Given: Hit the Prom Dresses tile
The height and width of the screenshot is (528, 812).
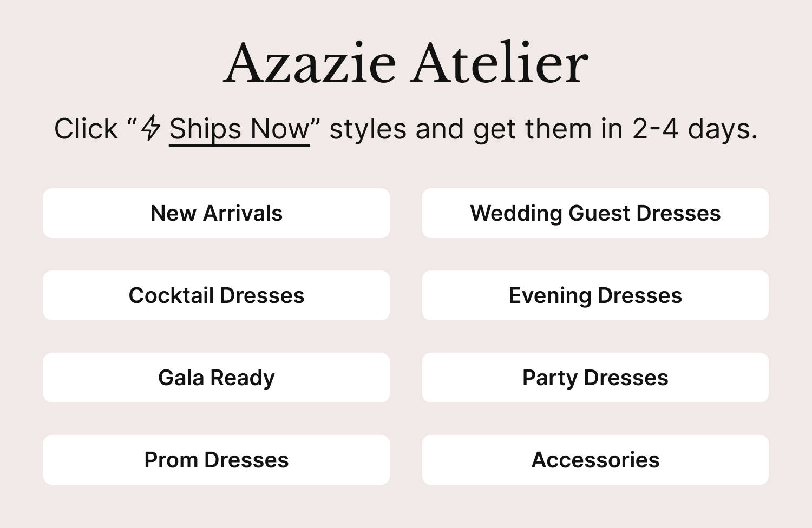Looking at the screenshot, I should pos(217,460).
